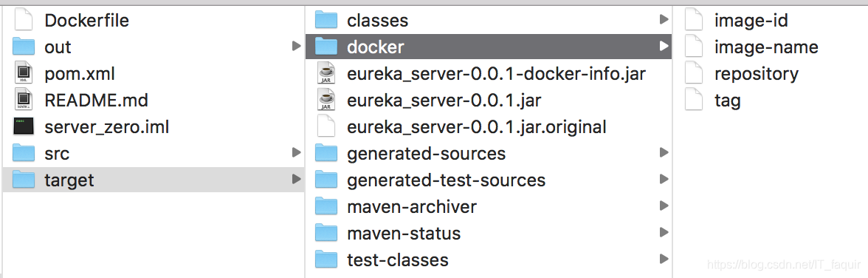The image size is (868, 278).
Task: Click the maven-archiver folder icon
Action: [326, 206]
